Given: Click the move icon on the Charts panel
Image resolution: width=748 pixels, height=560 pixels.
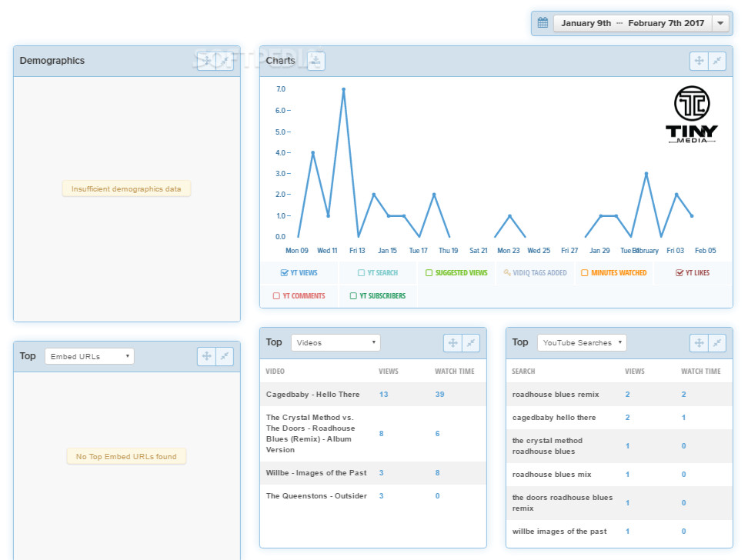Looking at the screenshot, I should pyautogui.click(x=699, y=61).
